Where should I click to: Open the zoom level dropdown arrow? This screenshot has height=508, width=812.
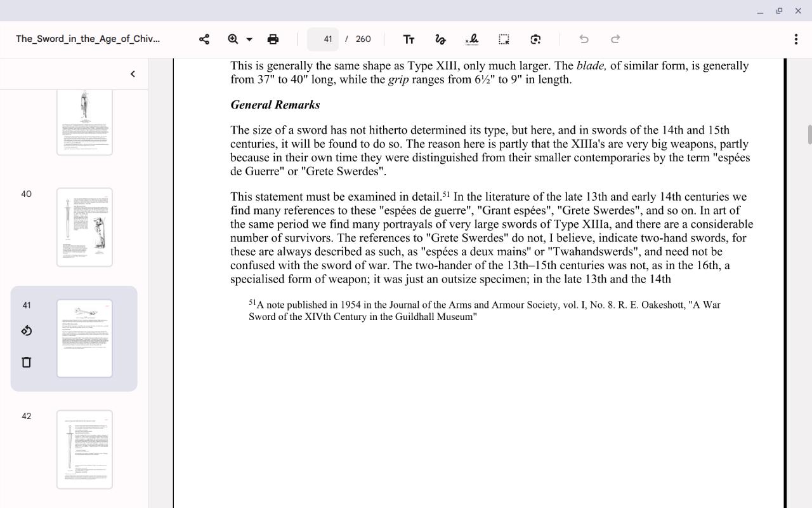pyautogui.click(x=249, y=39)
